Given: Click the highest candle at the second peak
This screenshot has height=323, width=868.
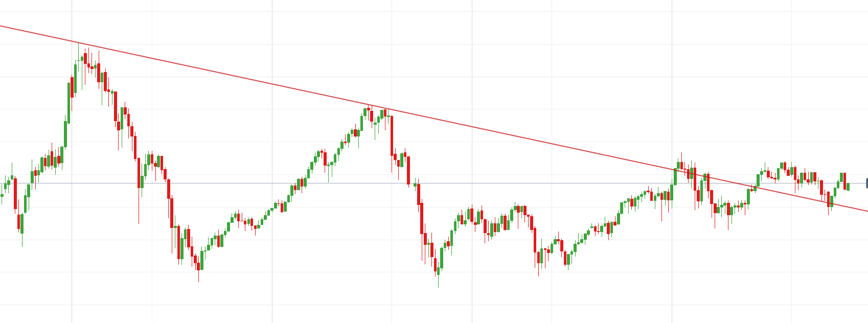Looking at the screenshot, I should (x=369, y=108).
